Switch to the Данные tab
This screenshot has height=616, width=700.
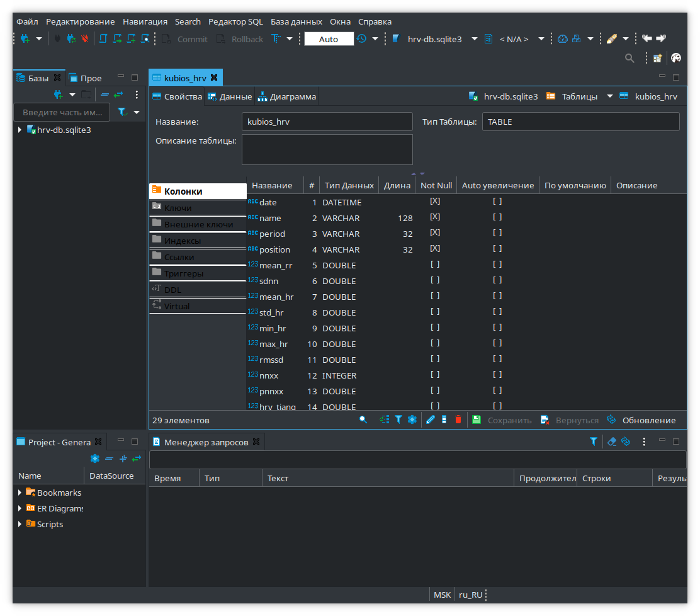230,96
